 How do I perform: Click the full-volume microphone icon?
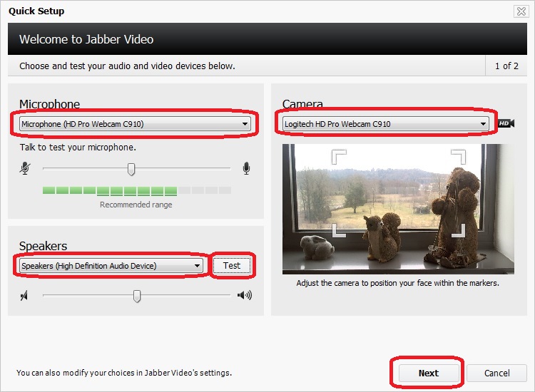[246, 168]
